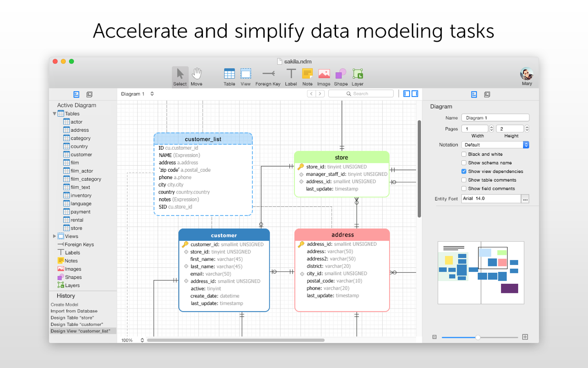Click the vertical canvas scrollbar
588x368 pixels.
click(419, 169)
